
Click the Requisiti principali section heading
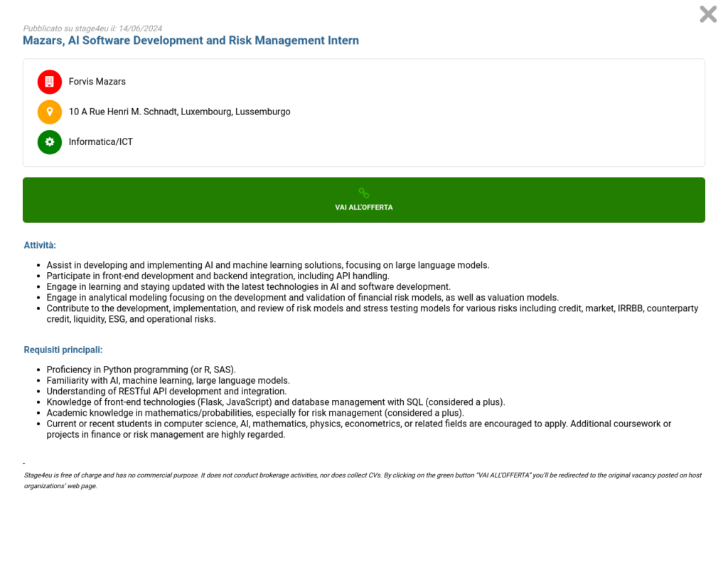point(63,350)
